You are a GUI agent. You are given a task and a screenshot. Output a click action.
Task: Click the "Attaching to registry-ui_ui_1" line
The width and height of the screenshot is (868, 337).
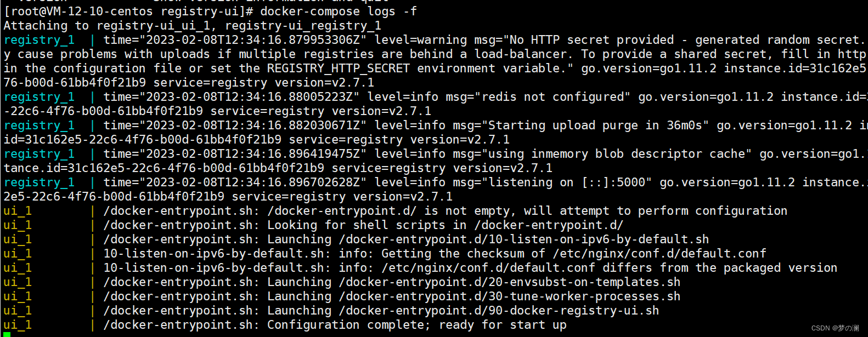click(192, 26)
